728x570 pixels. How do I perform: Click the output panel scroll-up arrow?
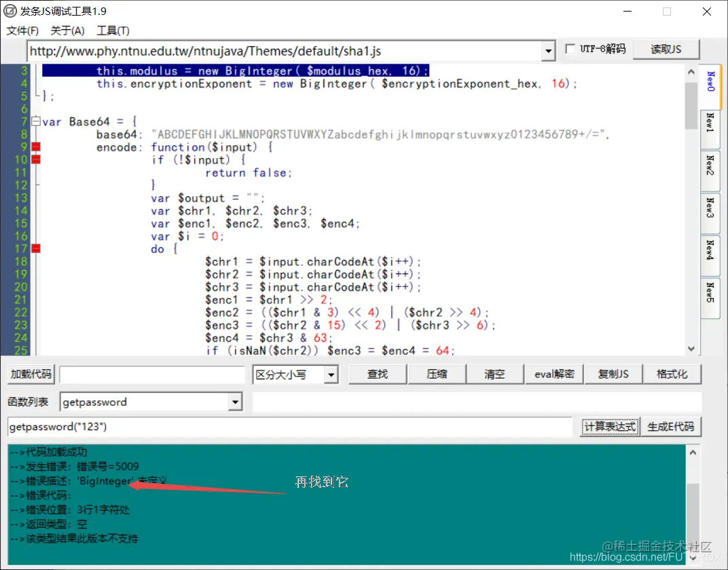(693, 452)
